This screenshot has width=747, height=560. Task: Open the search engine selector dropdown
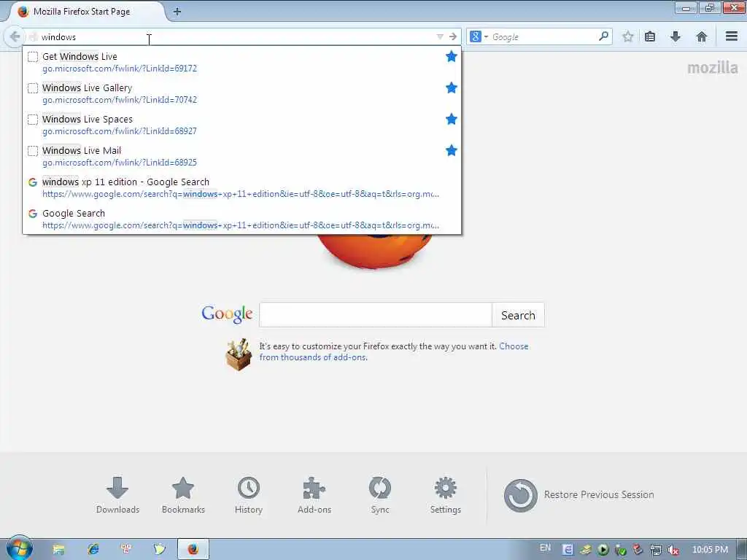(x=479, y=36)
